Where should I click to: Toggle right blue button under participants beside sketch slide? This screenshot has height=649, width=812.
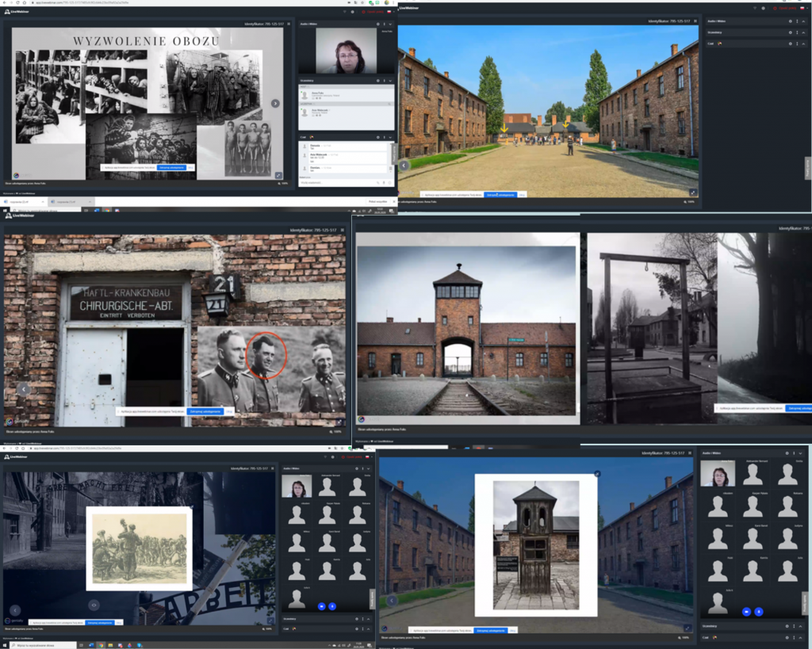pos(332,606)
